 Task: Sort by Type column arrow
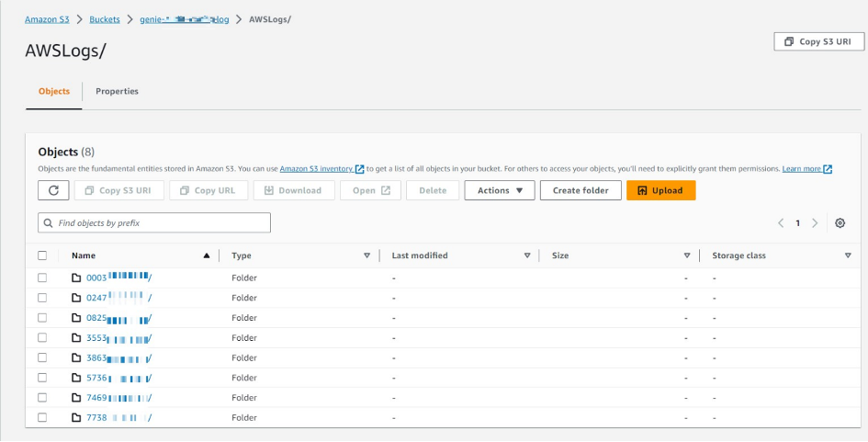pos(366,255)
